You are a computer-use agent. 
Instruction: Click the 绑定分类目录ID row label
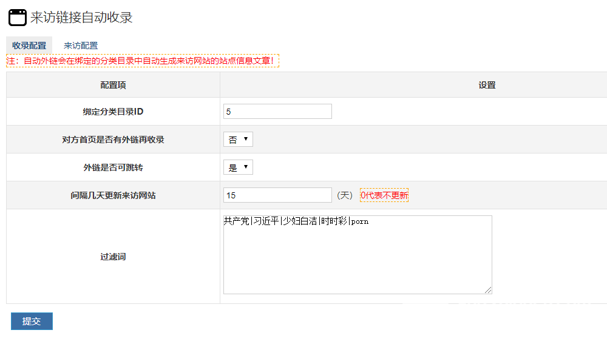tap(113, 112)
